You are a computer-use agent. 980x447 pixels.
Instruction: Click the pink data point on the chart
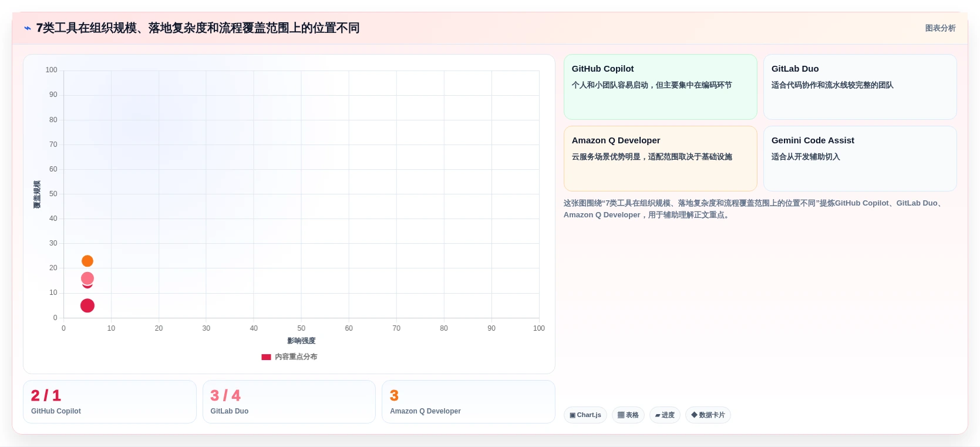pos(87,278)
